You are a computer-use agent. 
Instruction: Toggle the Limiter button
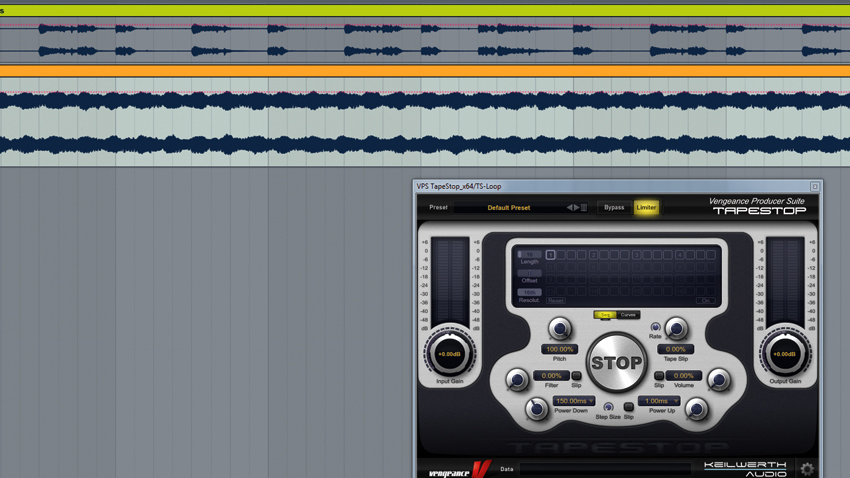[646, 208]
